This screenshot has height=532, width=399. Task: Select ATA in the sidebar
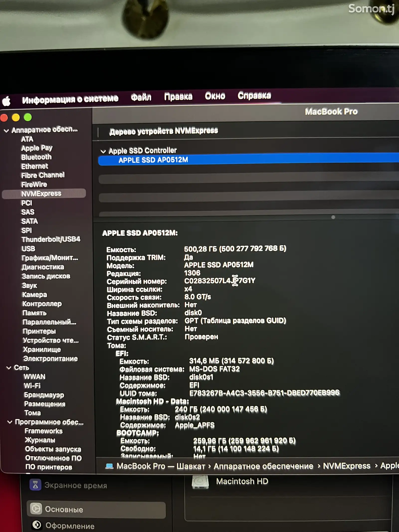click(27, 139)
